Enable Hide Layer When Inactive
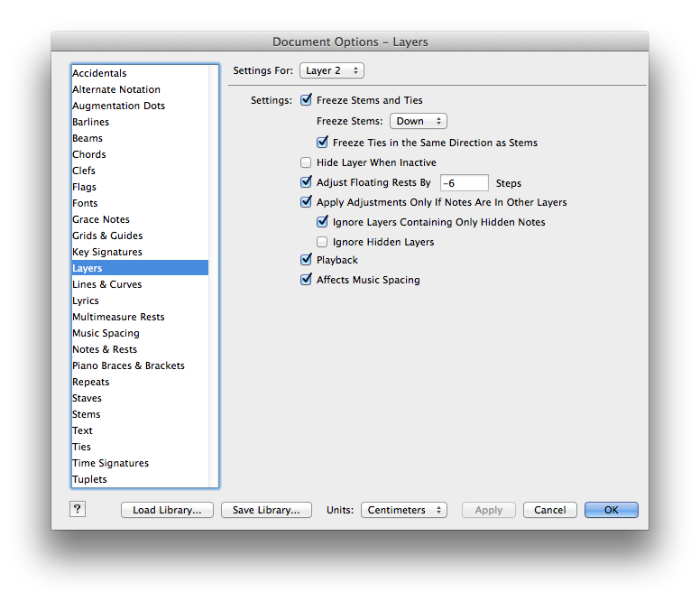The height and width of the screenshot is (601, 700). pos(306,162)
